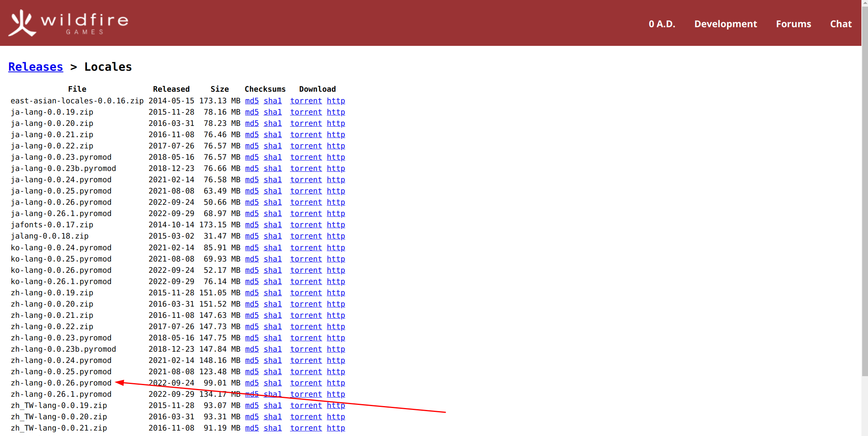
Task: Click the Size column header
Action: pos(220,89)
